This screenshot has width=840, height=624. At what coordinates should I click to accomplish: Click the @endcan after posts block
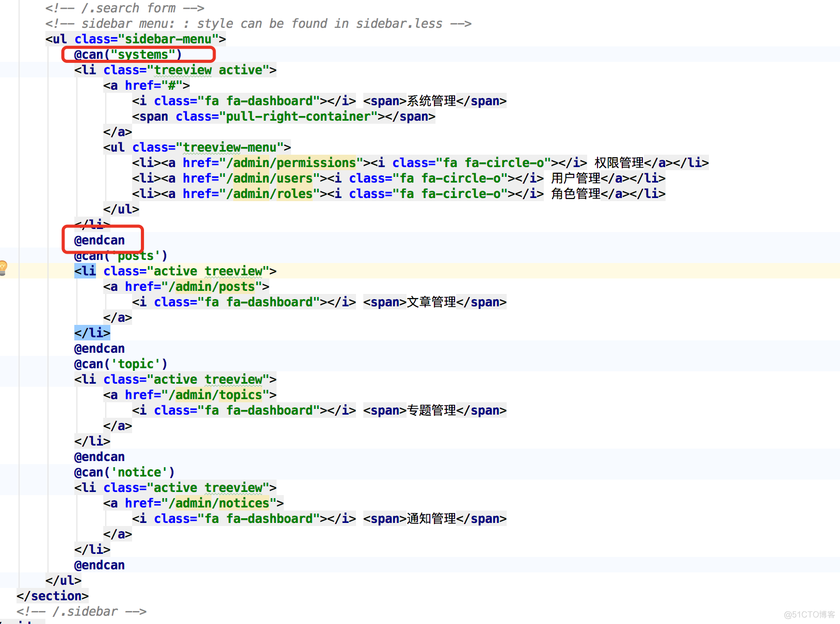(100, 349)
